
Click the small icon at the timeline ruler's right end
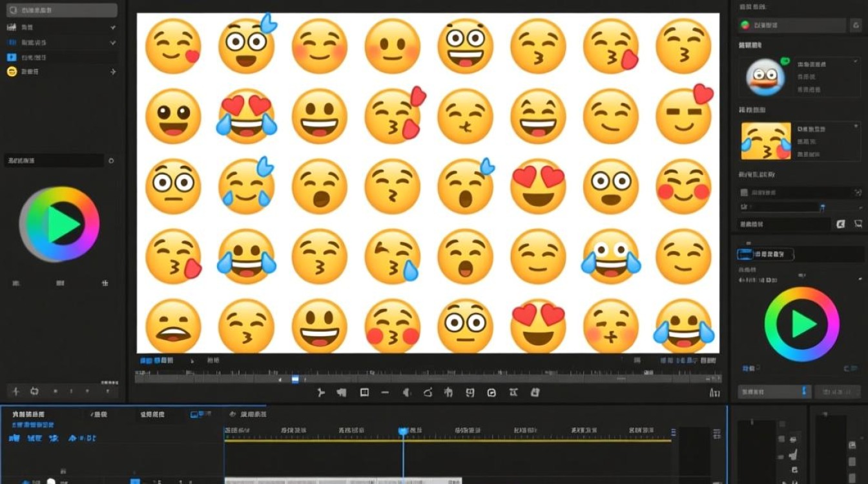[674, 432]
